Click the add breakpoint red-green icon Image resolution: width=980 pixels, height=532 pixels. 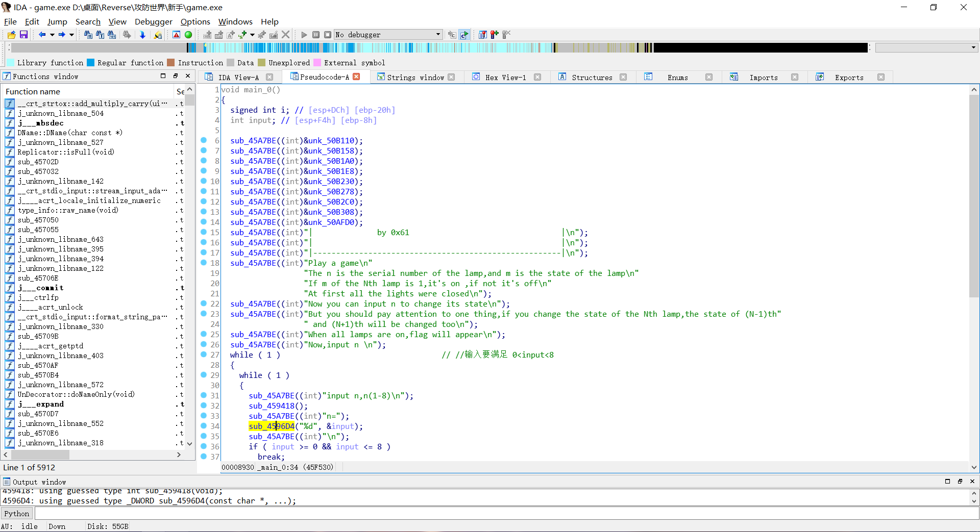click(494, 35)
